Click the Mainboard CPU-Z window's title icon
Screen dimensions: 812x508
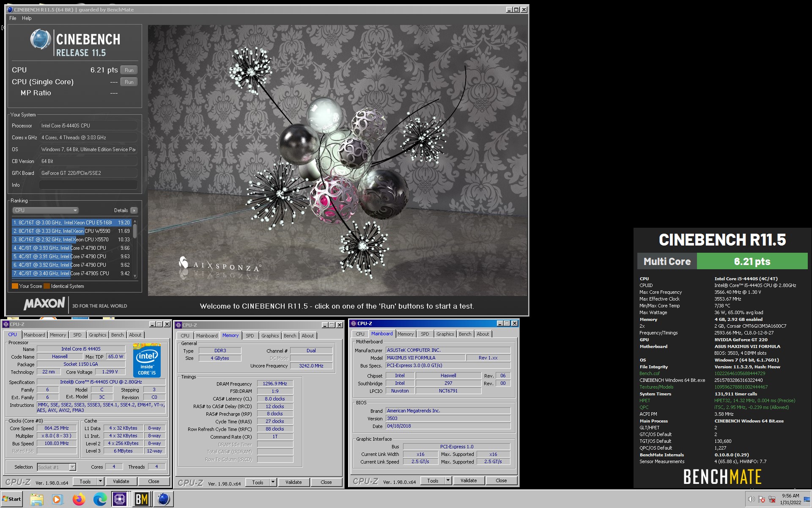[353, 323]
